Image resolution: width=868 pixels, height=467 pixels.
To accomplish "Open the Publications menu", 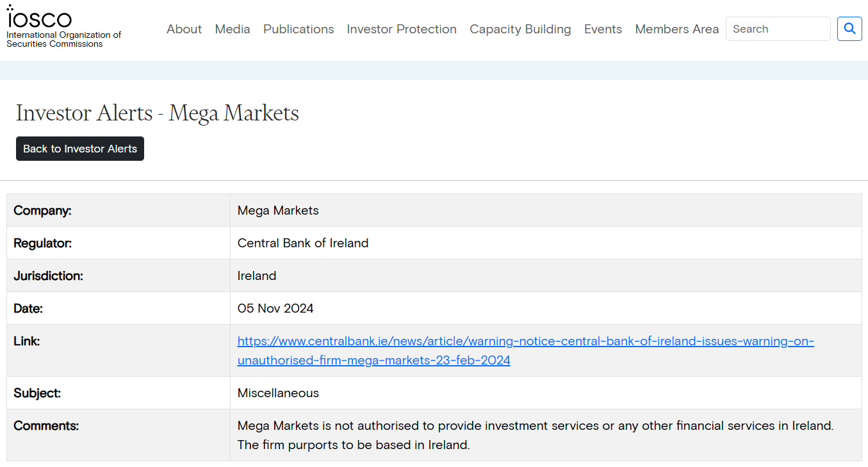I will 299,29.
